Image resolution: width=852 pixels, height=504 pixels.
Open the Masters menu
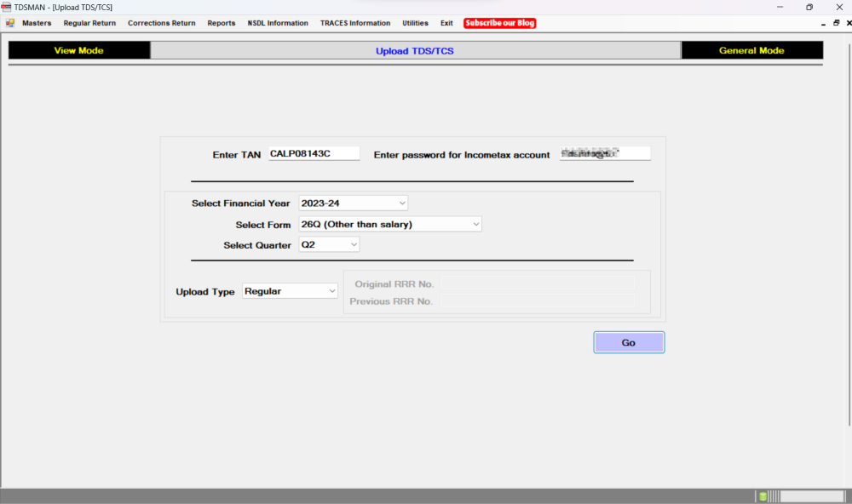[x=37, y=23]
